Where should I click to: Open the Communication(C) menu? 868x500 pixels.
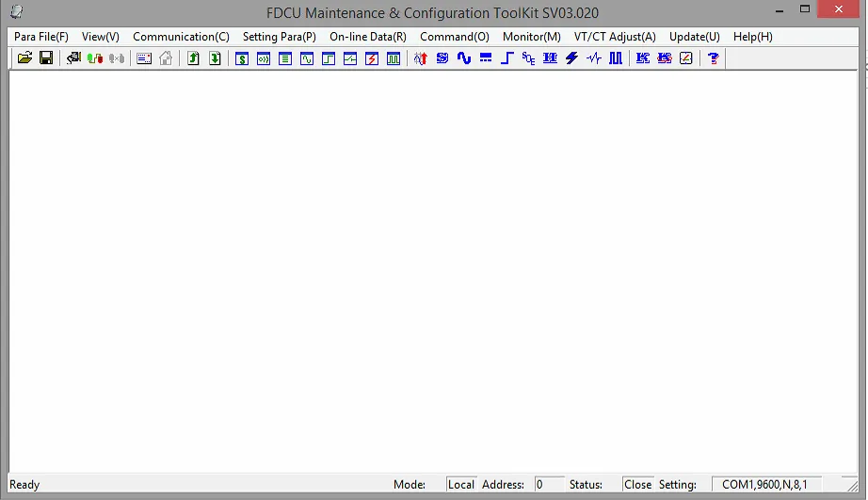tap(181, 37)
